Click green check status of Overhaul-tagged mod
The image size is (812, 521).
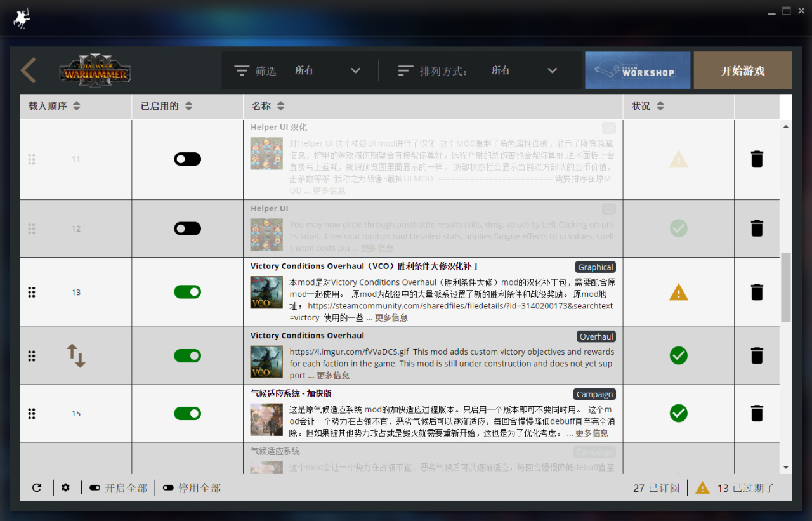point(678,355)
